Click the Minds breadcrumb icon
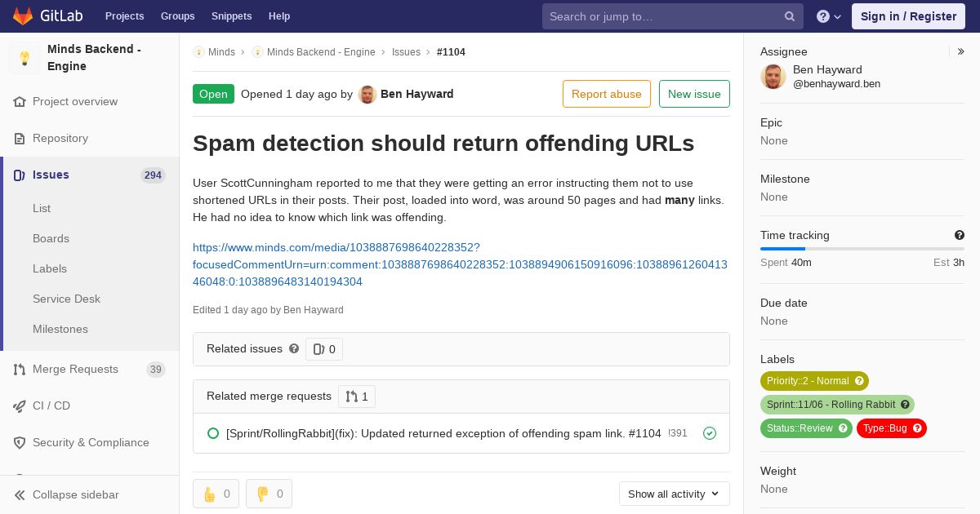Screen dimensions: 980x514 click(198, 52)
